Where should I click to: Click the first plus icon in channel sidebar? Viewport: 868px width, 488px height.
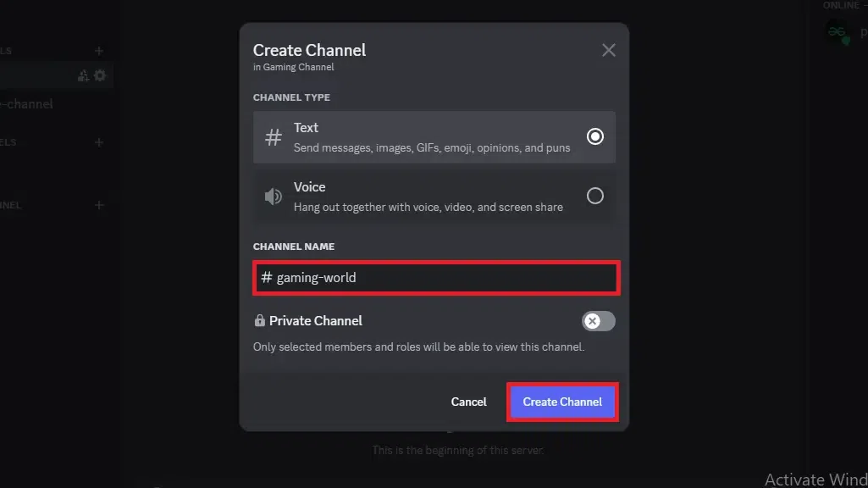[99, 51]
